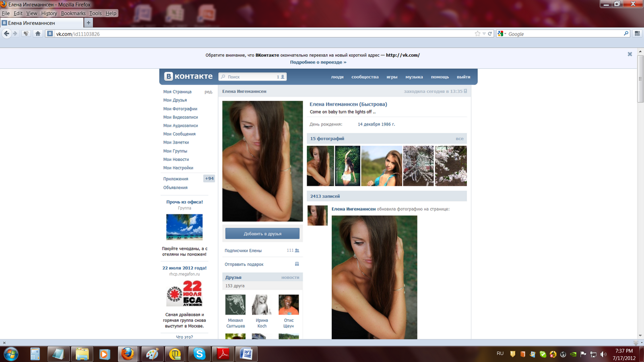Click the ред. edit link
The height and width of the screenshot is (362, 644).
[208, 92]
